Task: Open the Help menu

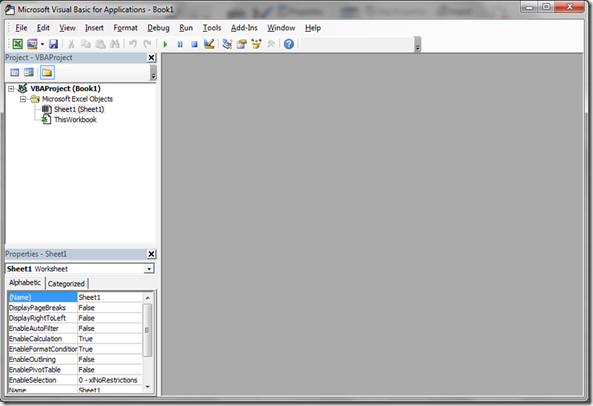Action: (313, 28)
